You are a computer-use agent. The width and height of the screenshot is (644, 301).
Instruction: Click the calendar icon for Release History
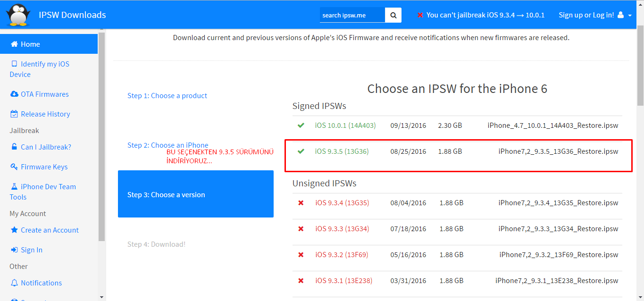point(14,114)
